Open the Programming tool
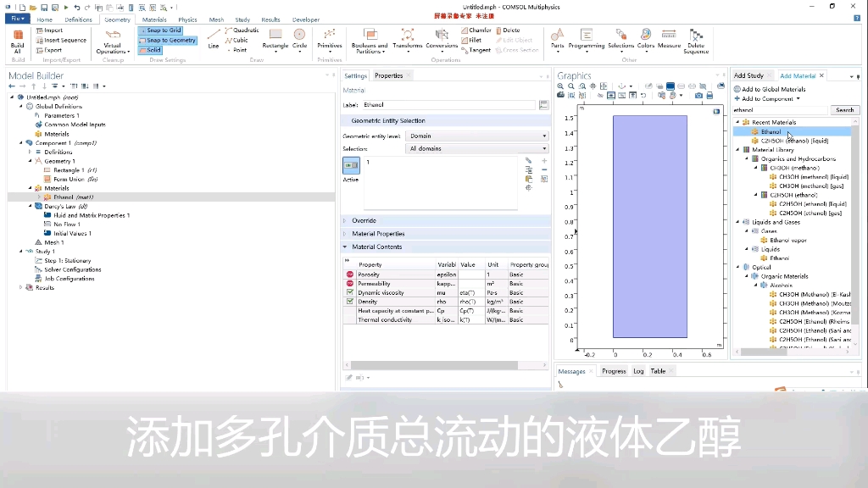868x488 pixels. [x=587, y=41]
